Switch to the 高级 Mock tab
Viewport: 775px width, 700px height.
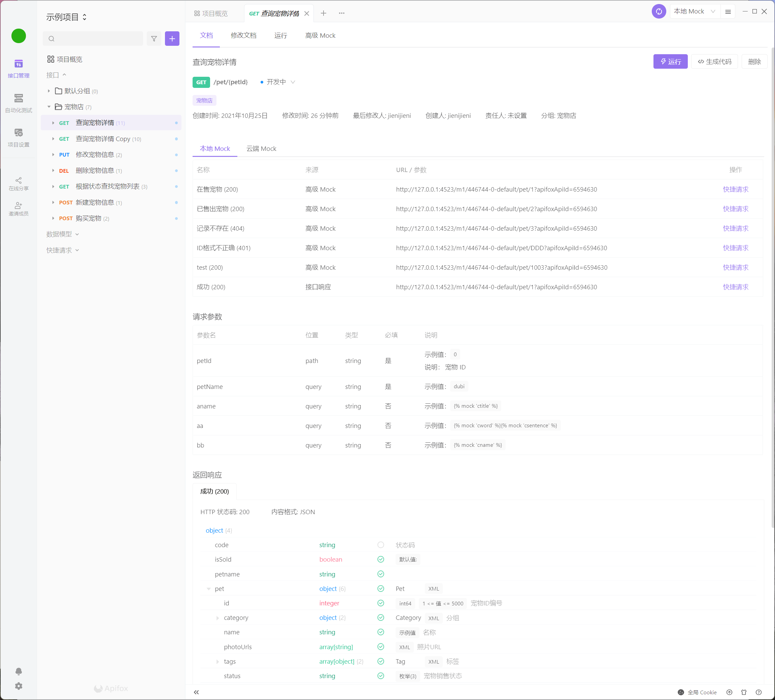320,35
